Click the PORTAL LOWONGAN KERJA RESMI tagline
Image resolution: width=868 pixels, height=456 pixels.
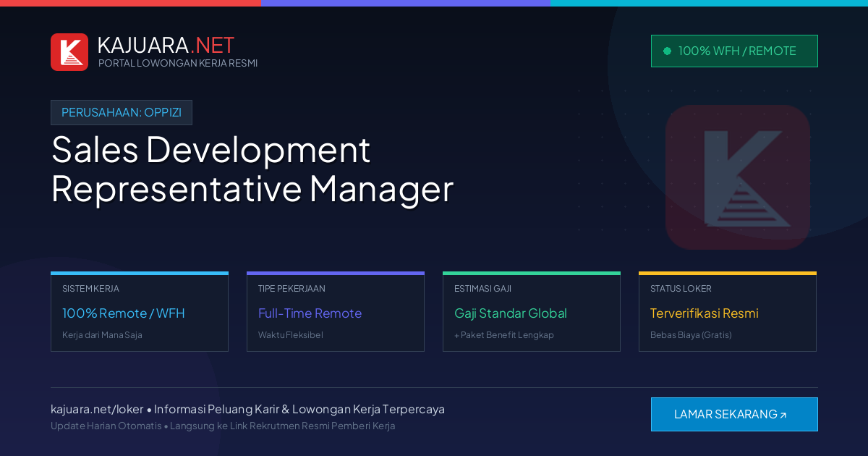pos(178,63)
